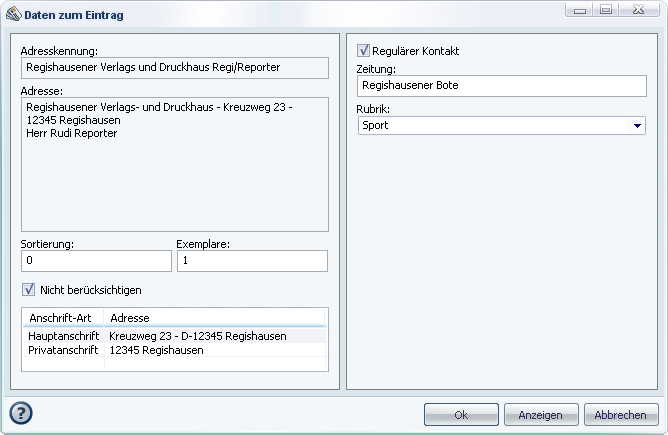Screen dimensions: 668x435
Task: Click the help question mark icon
Action: [21, 413]
